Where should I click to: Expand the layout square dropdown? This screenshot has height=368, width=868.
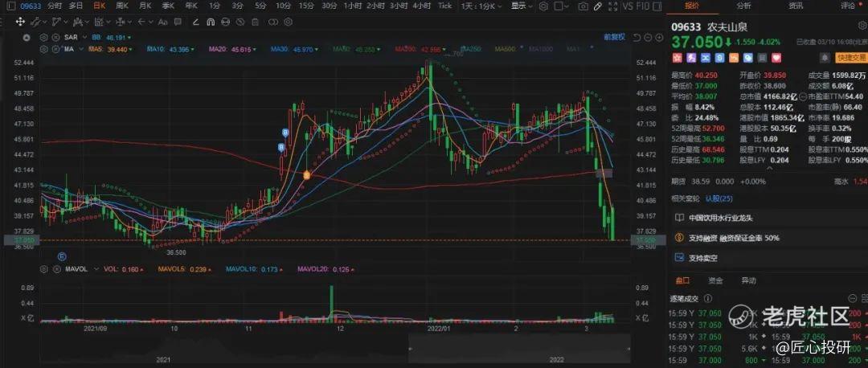562,6
